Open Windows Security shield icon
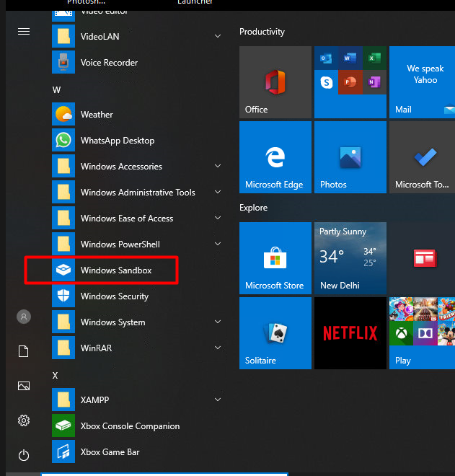Screen dimensions: 455x476 pos(63,296)
